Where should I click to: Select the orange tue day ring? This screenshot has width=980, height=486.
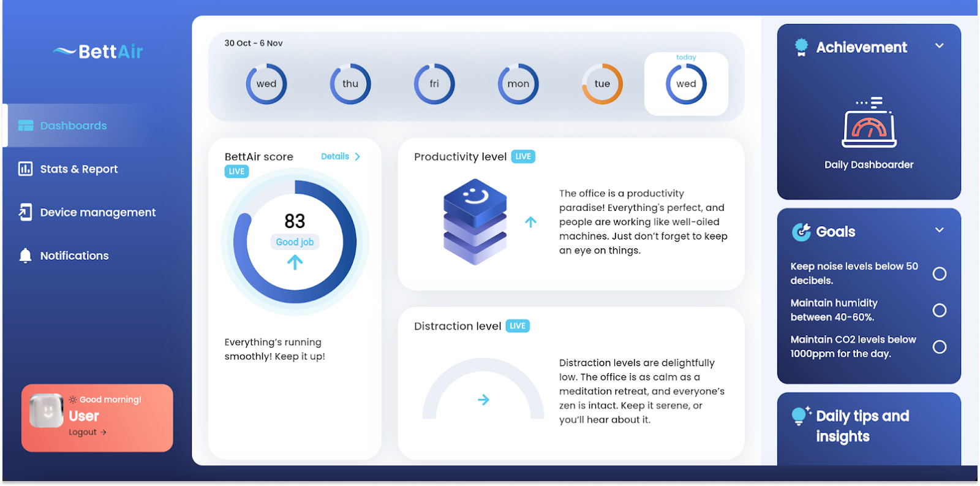coord(602,84)
